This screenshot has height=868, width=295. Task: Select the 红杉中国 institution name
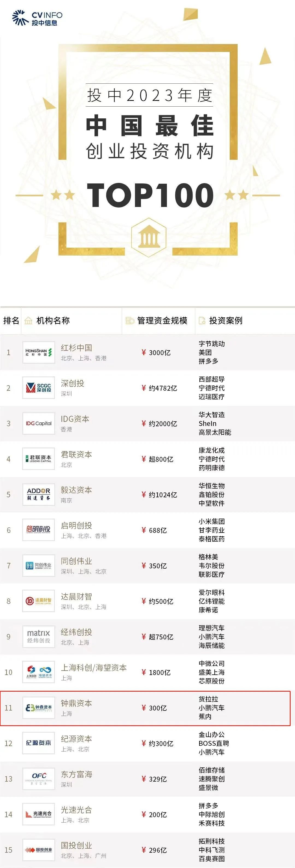click(x=76, y=348)
